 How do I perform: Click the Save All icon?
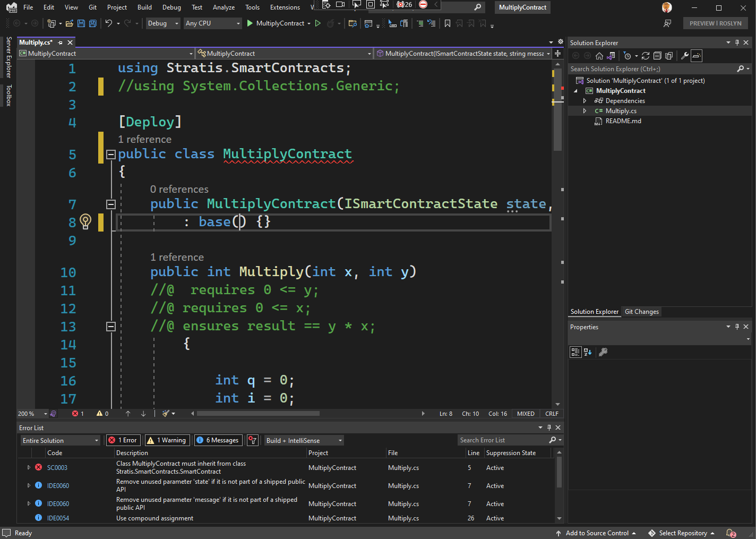93,23
